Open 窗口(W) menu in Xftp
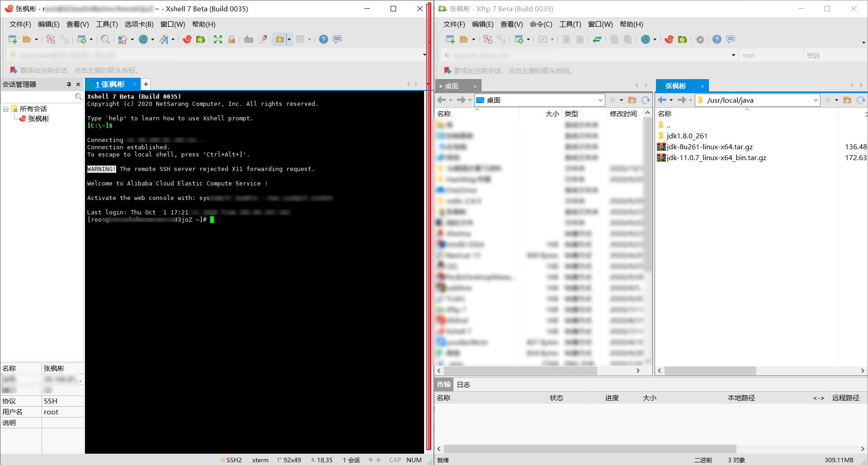Viewport: 868px width, 465px height. [x=600, y=24]
